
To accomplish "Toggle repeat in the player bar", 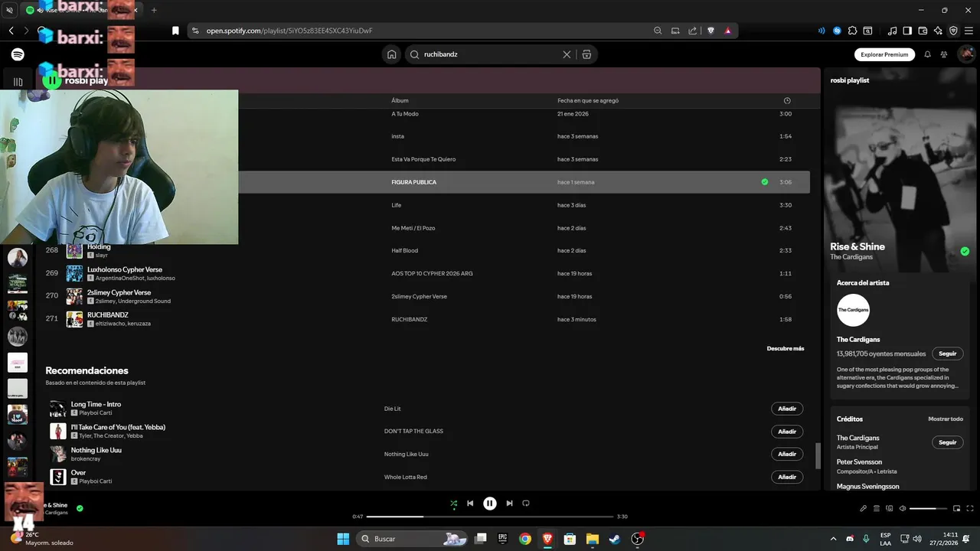I will [x=526, y=504].
